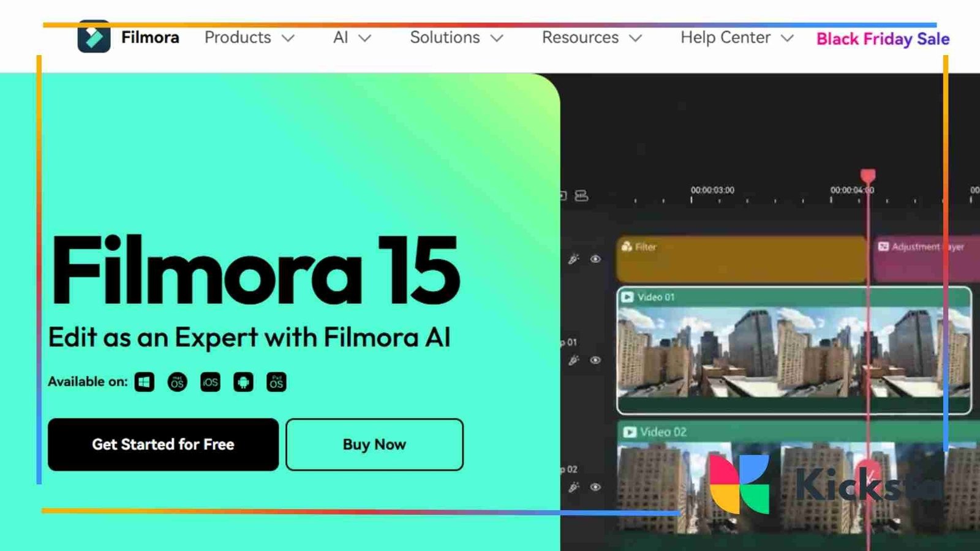Viewport: 980px width, 551px height.
Task: Select the Android platform icon
Action: tap(243, 382)
